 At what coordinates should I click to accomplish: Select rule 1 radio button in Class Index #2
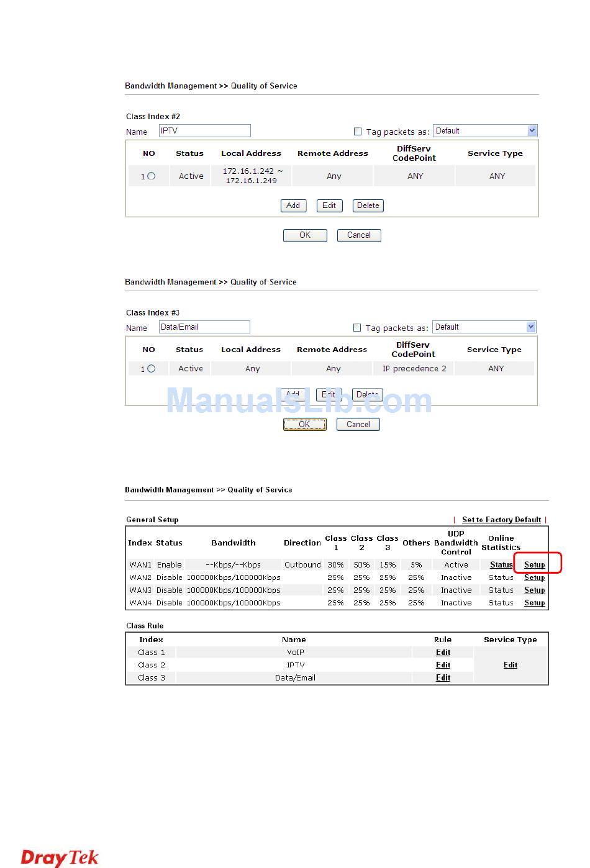[152, 176]
